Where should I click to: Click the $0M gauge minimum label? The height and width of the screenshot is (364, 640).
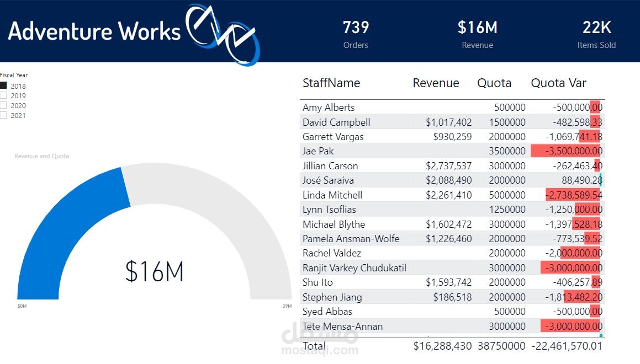[x=22, y=306]
